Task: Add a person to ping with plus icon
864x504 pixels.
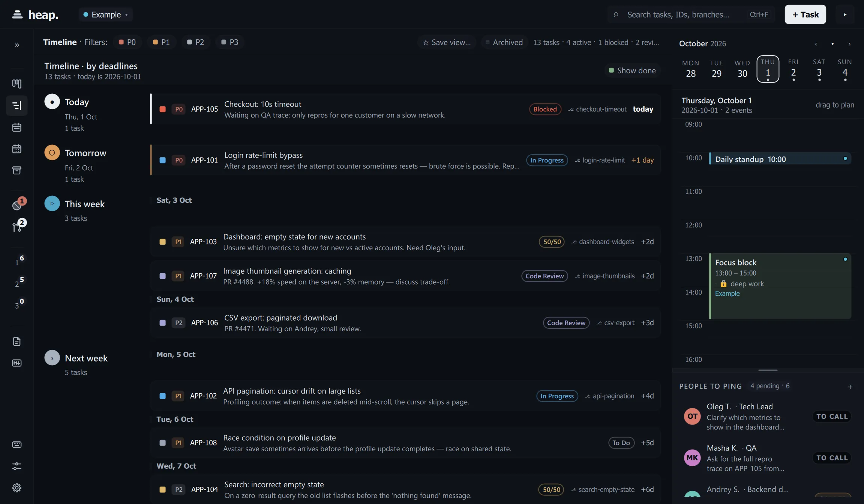Action: [x=850, y=387]
